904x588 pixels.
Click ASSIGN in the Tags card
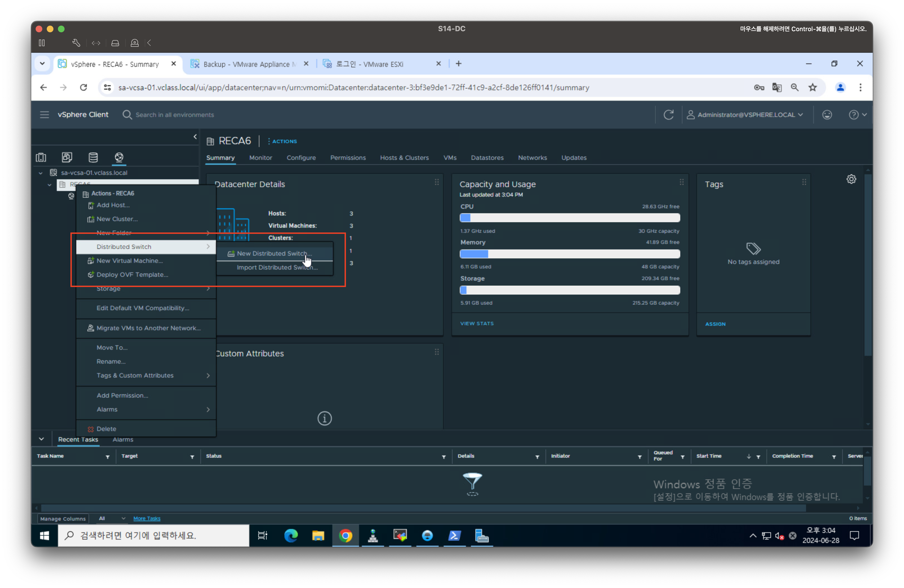(715, 324)
